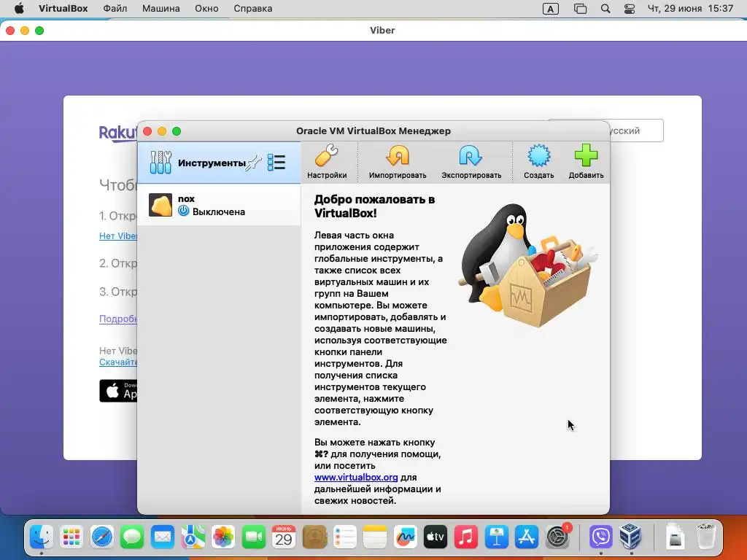Open Calendar from the Dock
747x560 pixels.
tap(284, 537)
